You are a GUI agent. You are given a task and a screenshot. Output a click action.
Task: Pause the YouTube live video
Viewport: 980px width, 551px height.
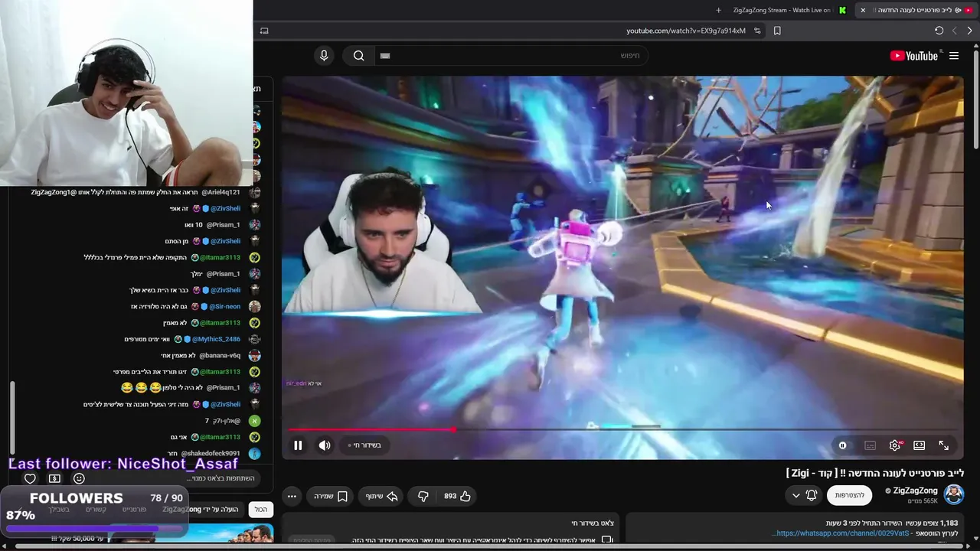298,445
